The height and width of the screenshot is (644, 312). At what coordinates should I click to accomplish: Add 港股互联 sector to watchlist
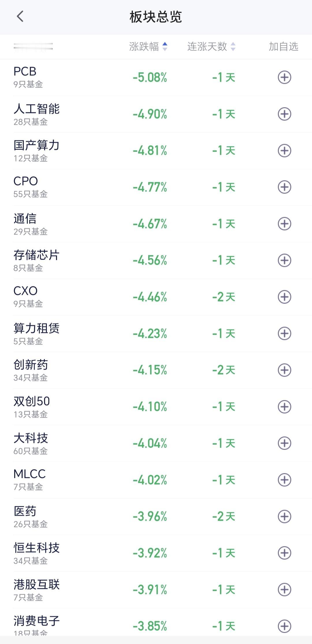click(x=284, y=590)
